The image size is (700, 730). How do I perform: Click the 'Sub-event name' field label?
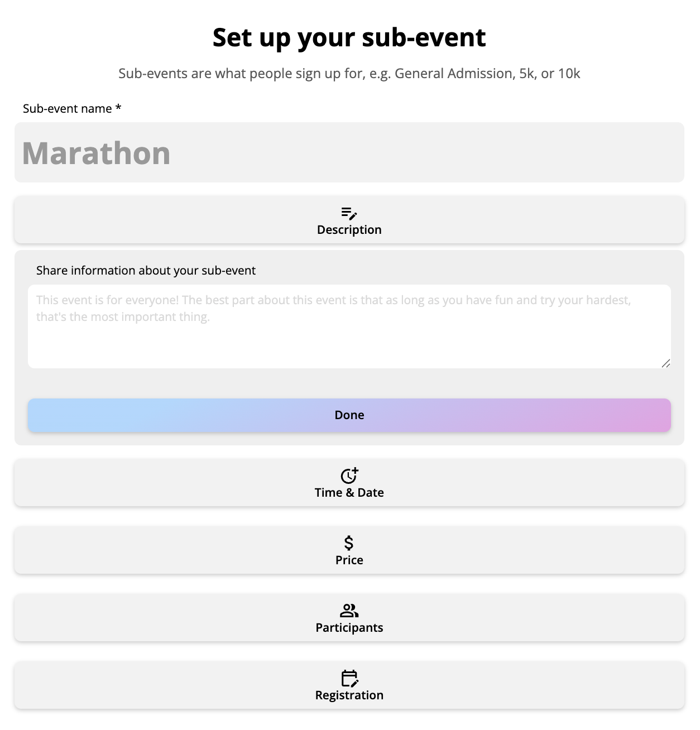coord(68,109)
